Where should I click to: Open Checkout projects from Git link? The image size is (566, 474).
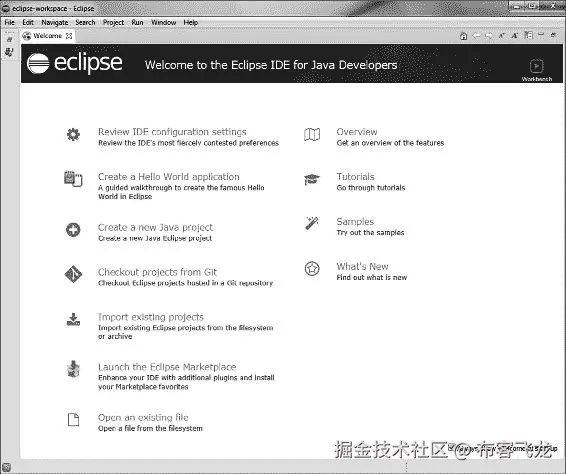tap(157, 272)
